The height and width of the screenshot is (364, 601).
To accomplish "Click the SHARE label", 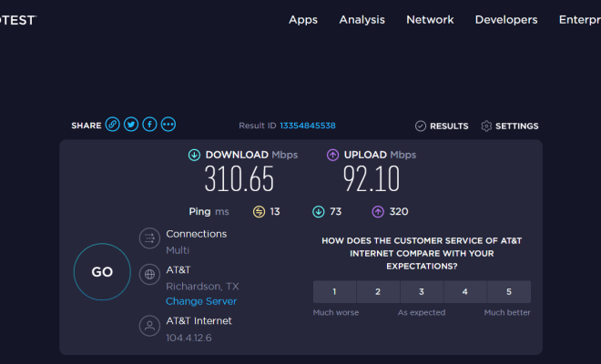I will point(87,126).
